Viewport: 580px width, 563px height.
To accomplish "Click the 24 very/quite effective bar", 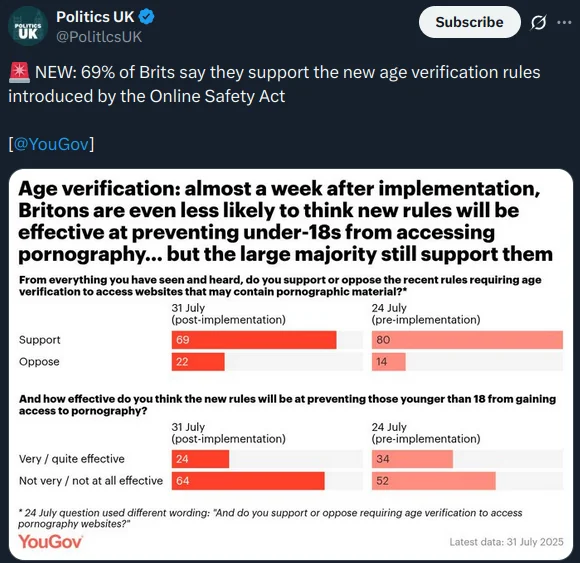I will [200, 459].
